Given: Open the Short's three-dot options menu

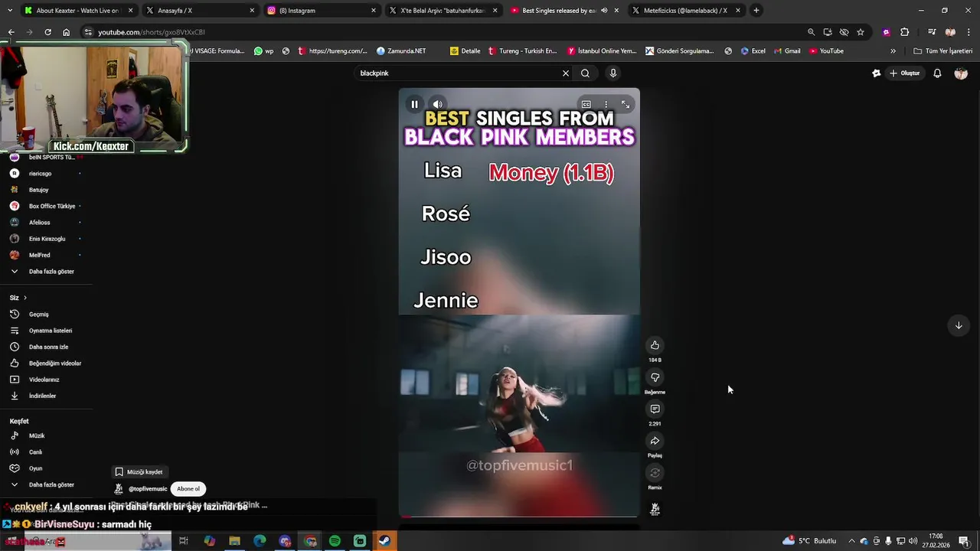Looking at the screenshot, I should 606,104.
